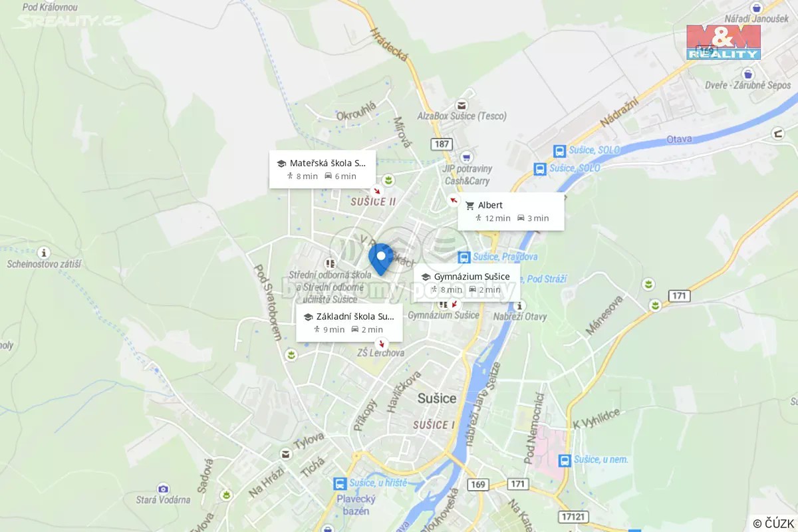Image resolution: width=798 pixels, height=532 pixels.
Task: Click the Sušice, u hřiště bus stop icon
Action: pyautogui.click(x=340, y=483)
